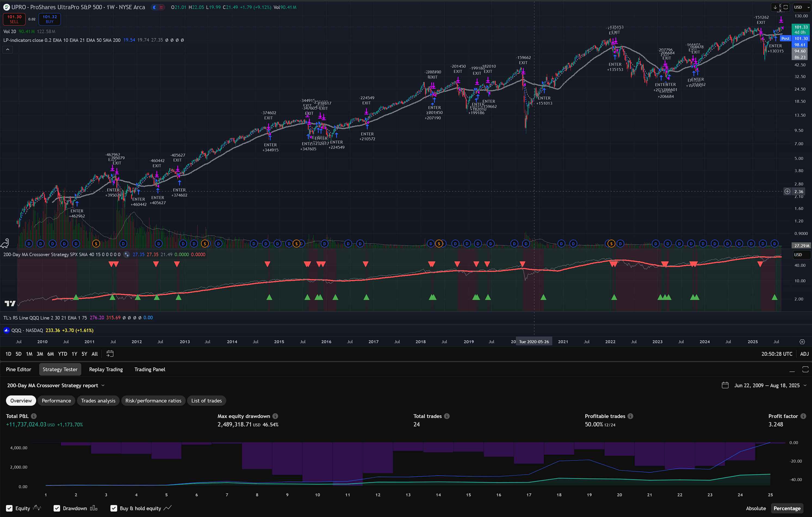The width and height of the screenshot is (812, 517).
Task: Click the fullscreen frame icon at chart top
Action: (785, 7)
